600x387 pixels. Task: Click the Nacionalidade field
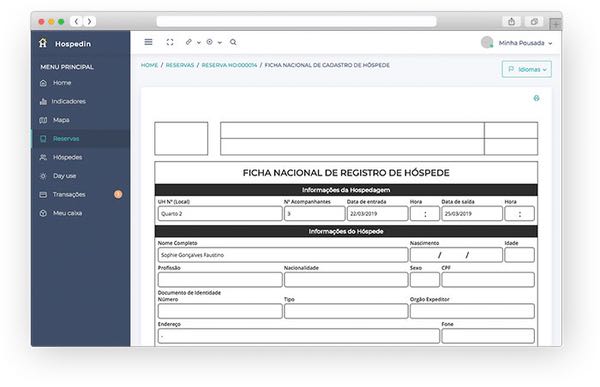click(x=346, y=280)
